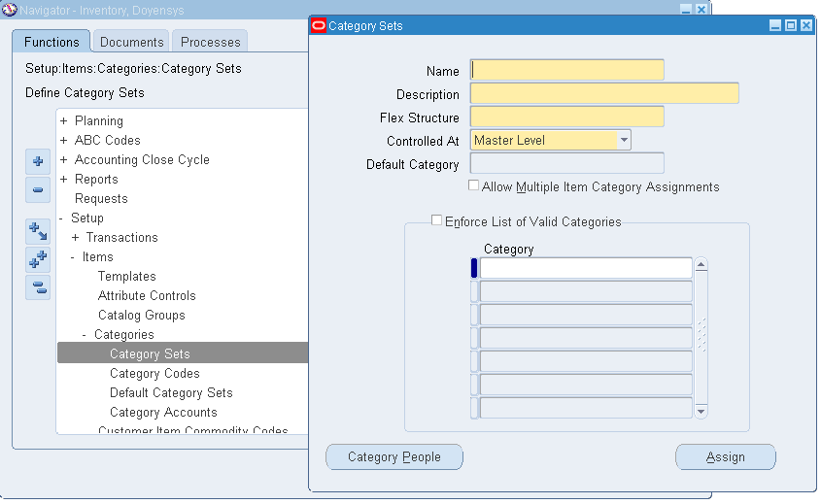
Task: Check Enforce List of Valid Categories
Action: 436,220
